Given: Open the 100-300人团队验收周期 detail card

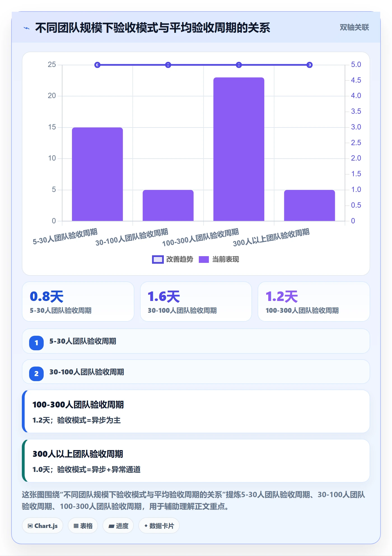Looking at the screenshot, I should point(196,411).
